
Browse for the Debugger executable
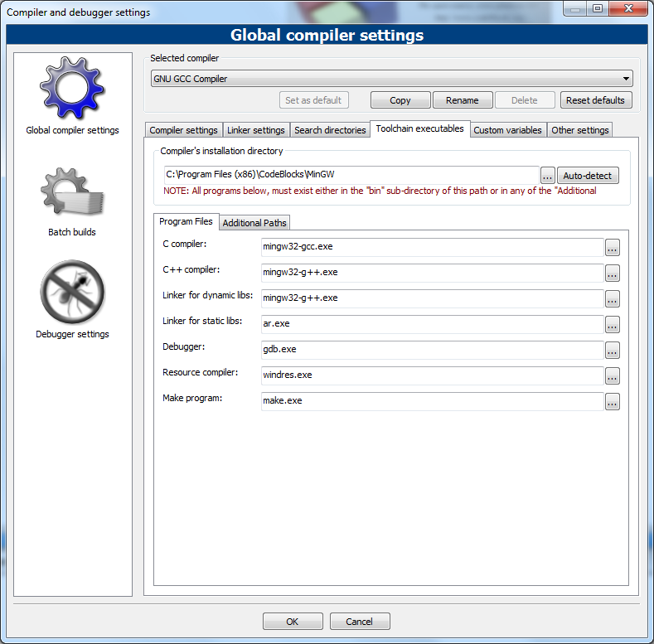pyautogui.click(x=612, y=350)
